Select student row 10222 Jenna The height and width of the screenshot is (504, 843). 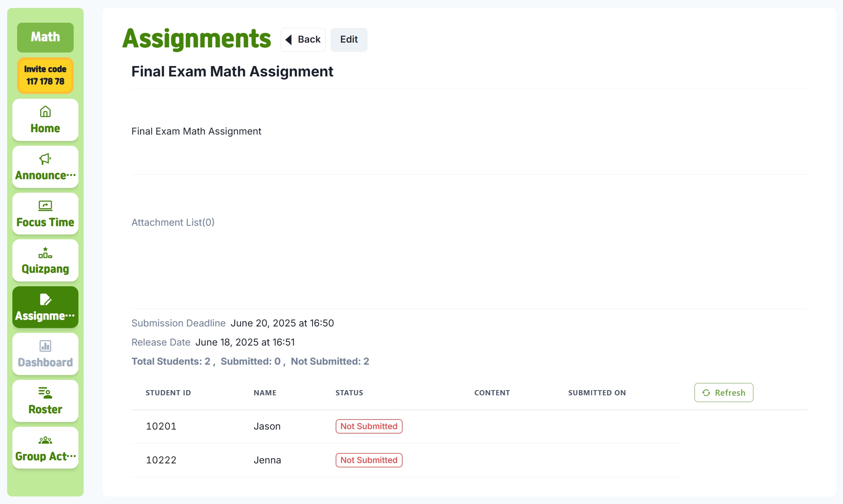(405, 460)
